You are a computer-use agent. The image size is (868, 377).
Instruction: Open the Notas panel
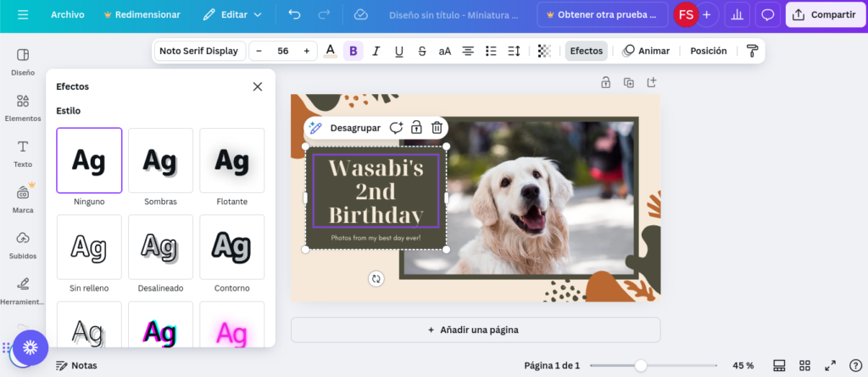(76, 365)
